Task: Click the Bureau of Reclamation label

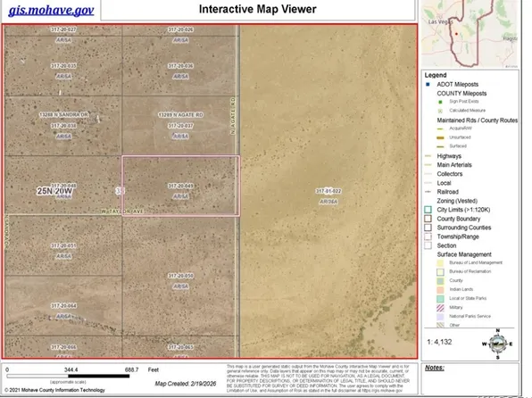Action: point(470,271)
